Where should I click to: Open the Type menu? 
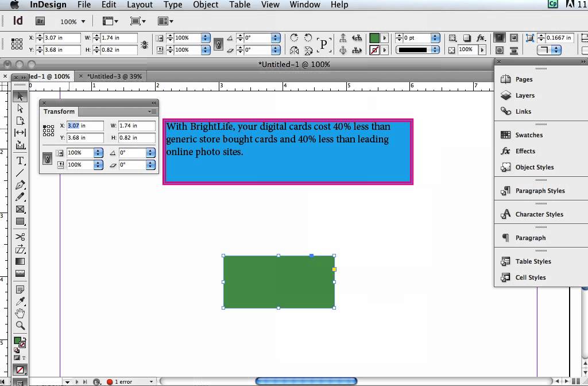click(173, 5)
